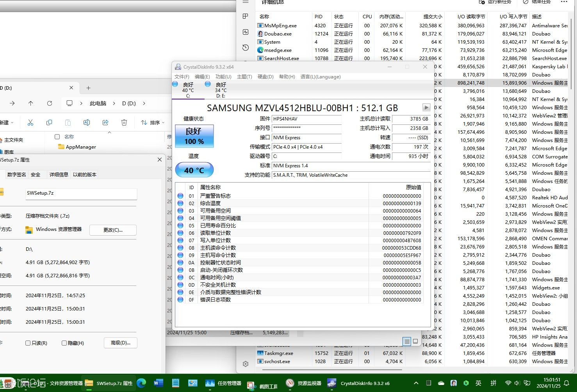Click the Explorer forward arrow
Screen dimensions: 577x392
12,103
